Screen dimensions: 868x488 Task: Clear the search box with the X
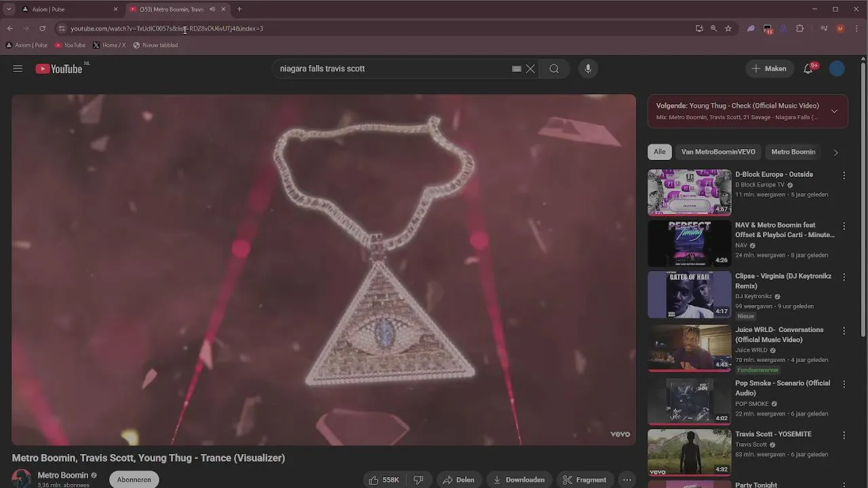coord(530,68)
